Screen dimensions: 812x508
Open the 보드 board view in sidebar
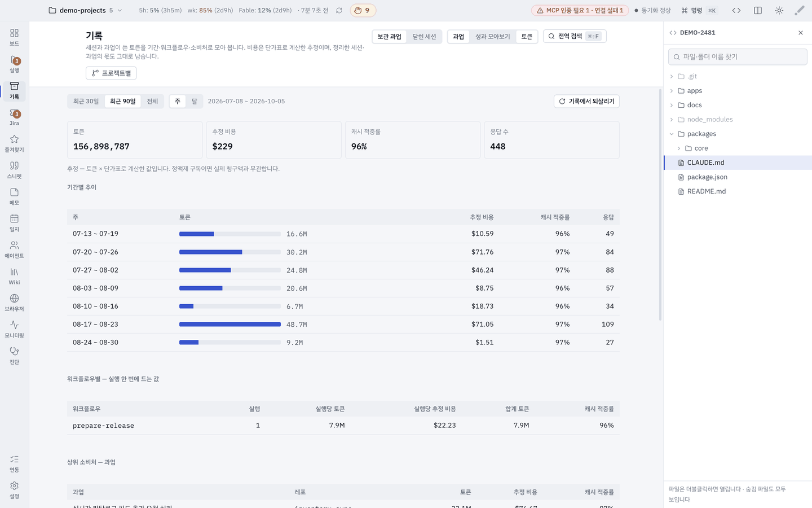click(14, 37)
